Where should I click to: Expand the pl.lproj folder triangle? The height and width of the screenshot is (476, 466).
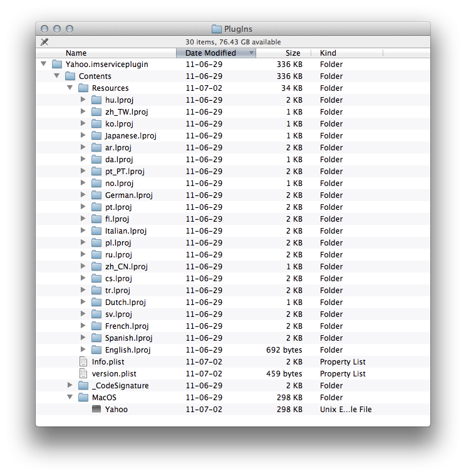coord(83,242)
